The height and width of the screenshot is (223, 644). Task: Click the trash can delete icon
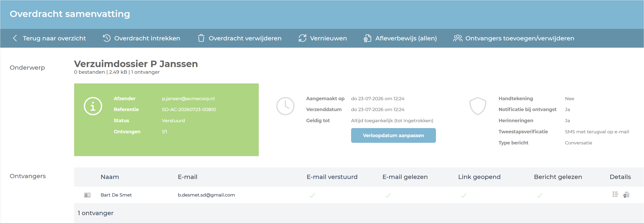click(x=201, y=38)
